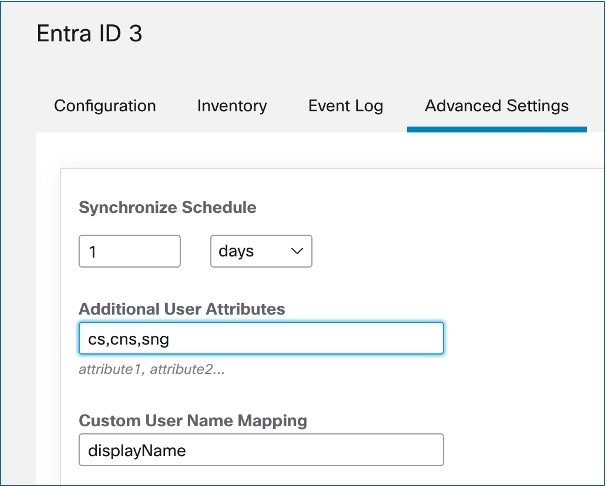606x486 pixels.
Task: Focus the Additional User Attributes input
Action: [x=261, y=338]
